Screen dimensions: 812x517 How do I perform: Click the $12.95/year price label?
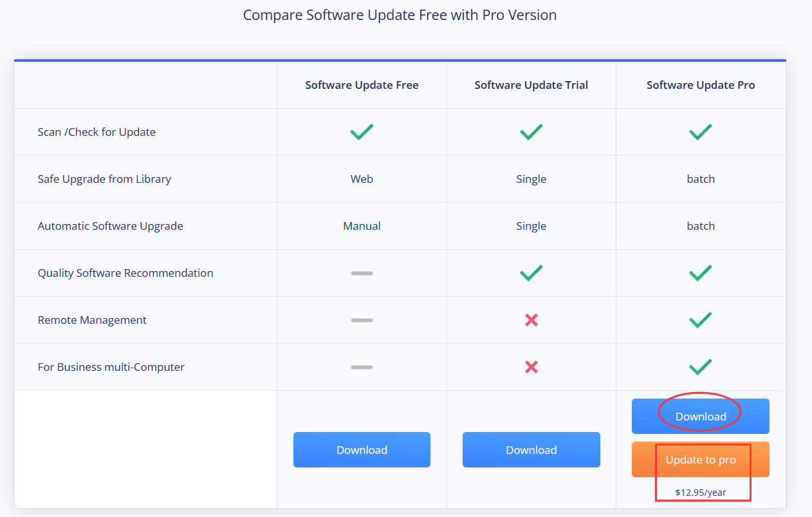tap(703, 492)
